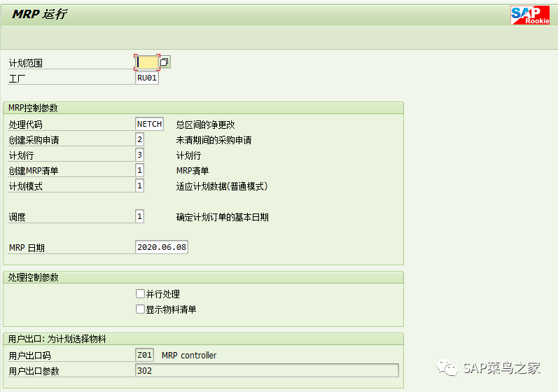
Task: Select the 工厂 field containing RU01
Action: (x=147, y=78)
